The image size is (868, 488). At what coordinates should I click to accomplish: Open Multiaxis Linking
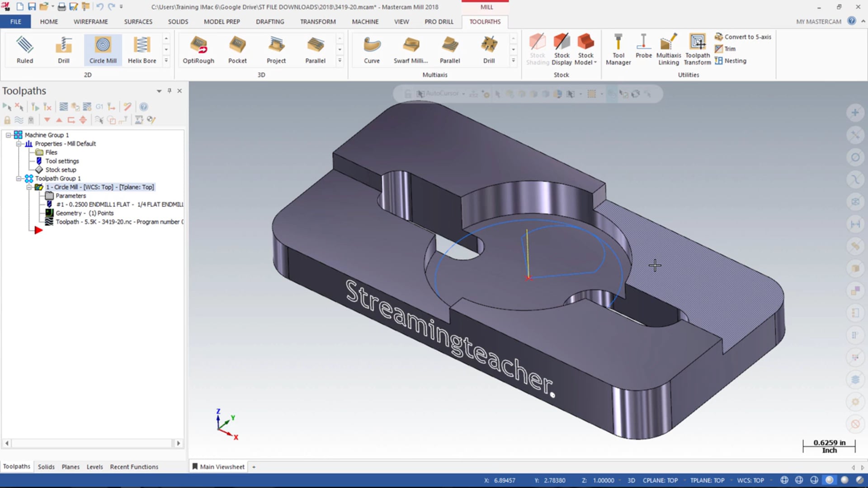pyautogui.click(x=669, y=49)
